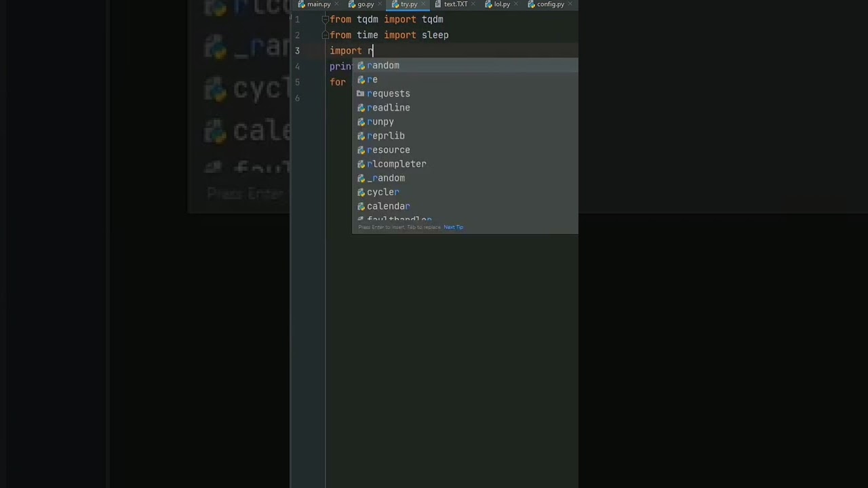Place cursor in 'from tqdm import tqdm' line
This screenshot has height=488, width=868.
point(387,20)
